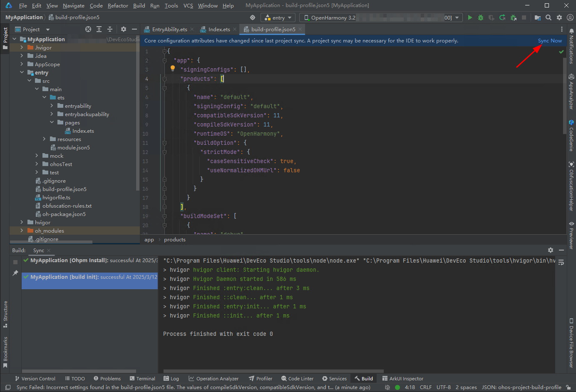Click the Attach Debugger to Process icon
576x392 pixels.
[x=513, y=17]
